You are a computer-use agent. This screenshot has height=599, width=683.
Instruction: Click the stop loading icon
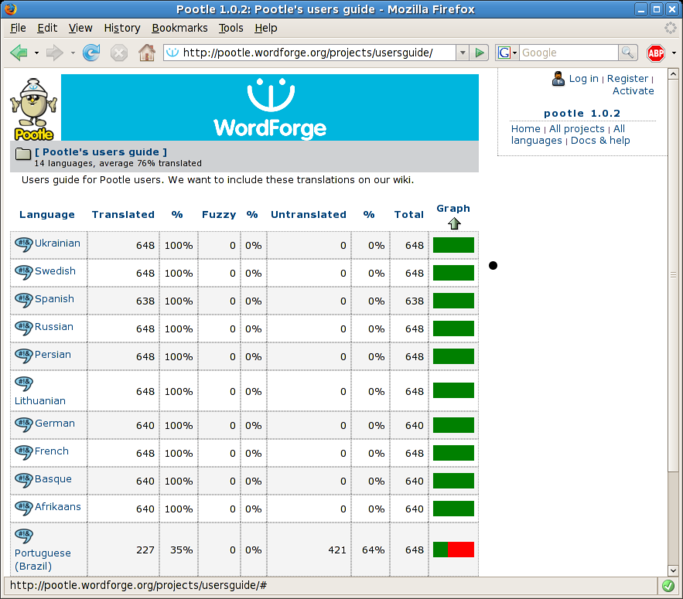(x=118, y=53)
